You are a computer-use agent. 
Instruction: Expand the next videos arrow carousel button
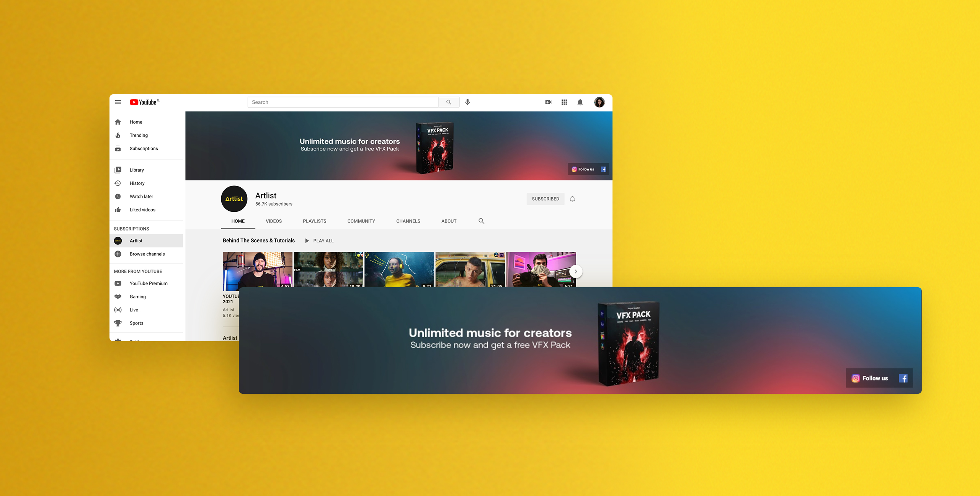coord(576,271)
